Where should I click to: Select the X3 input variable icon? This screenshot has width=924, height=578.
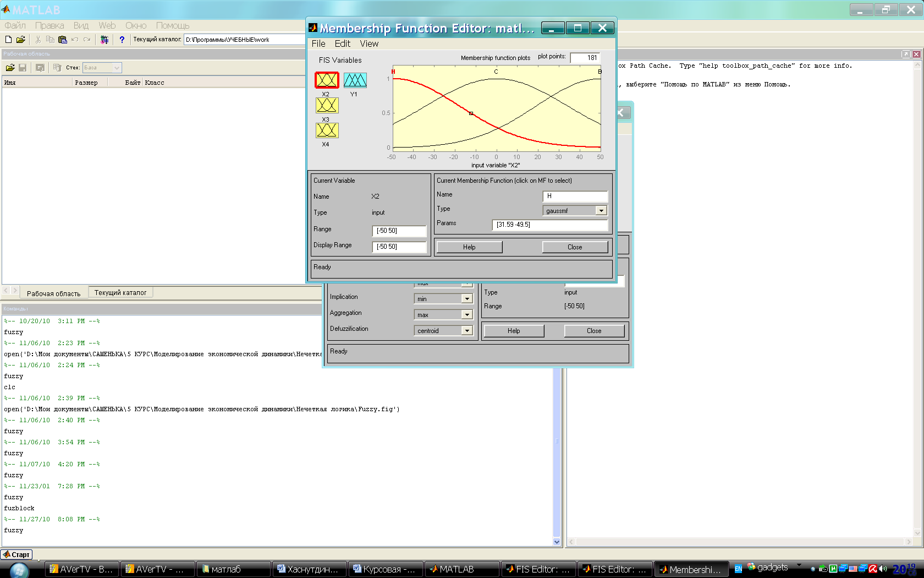[327, 105]
